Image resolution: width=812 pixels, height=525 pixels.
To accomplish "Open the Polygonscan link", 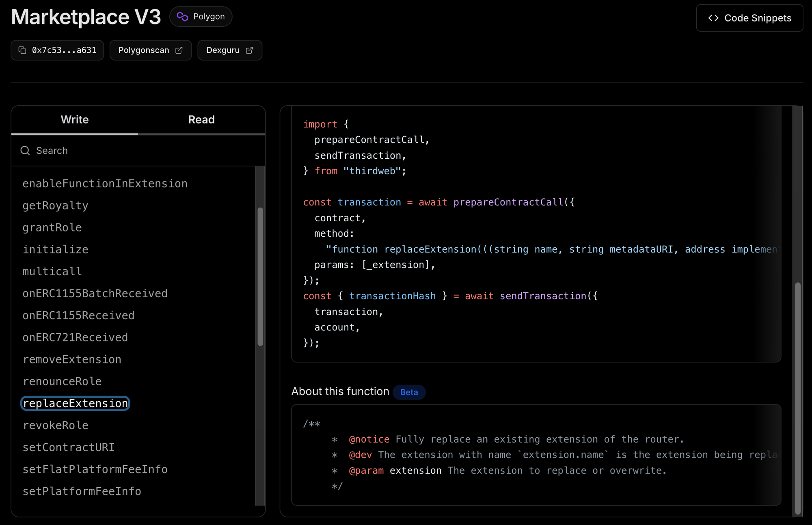I will [x=144, y=50].
